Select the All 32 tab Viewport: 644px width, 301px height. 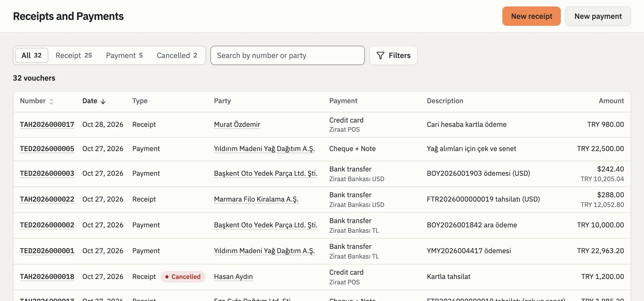point(32,55)
